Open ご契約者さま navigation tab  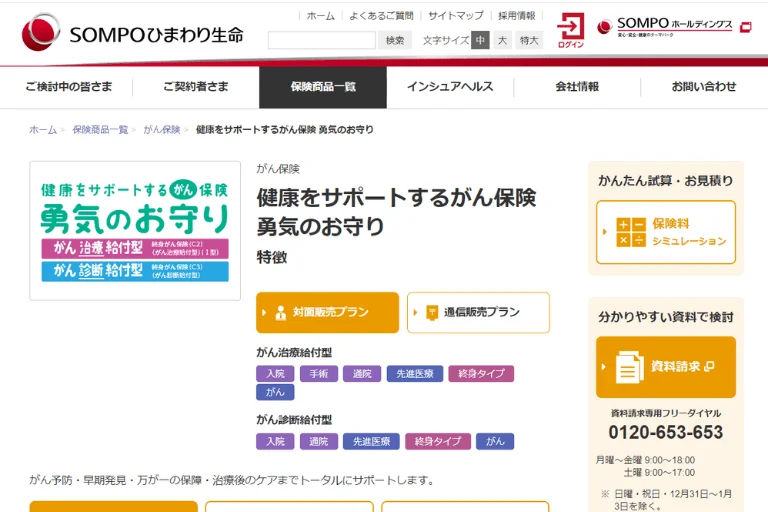point(196,87)
